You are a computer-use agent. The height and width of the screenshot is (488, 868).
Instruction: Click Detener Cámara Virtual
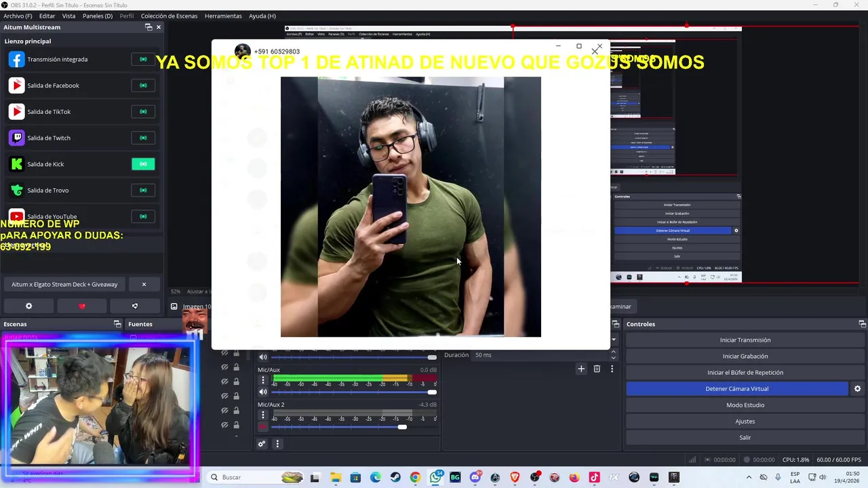[736, 389]
